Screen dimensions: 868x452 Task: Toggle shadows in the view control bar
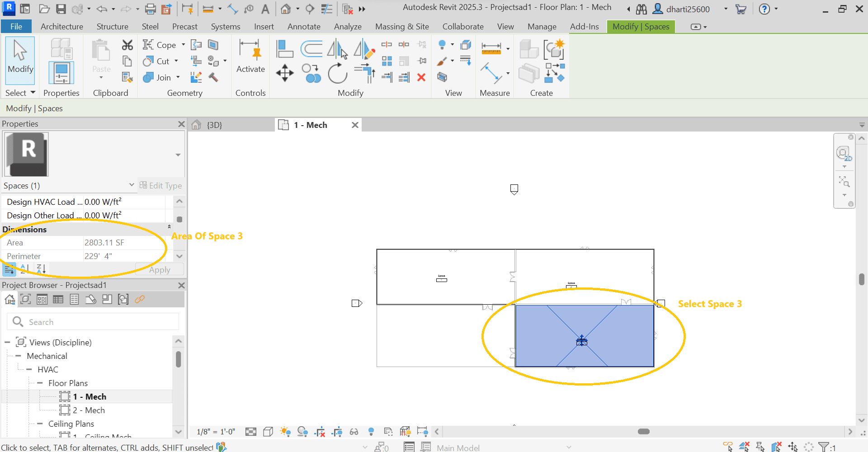(303, 432)
